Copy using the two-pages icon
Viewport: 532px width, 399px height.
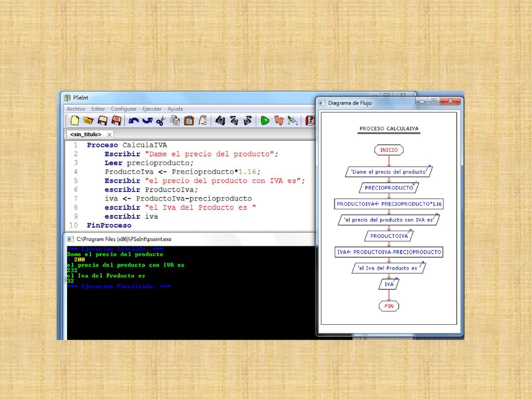[175, 121]
